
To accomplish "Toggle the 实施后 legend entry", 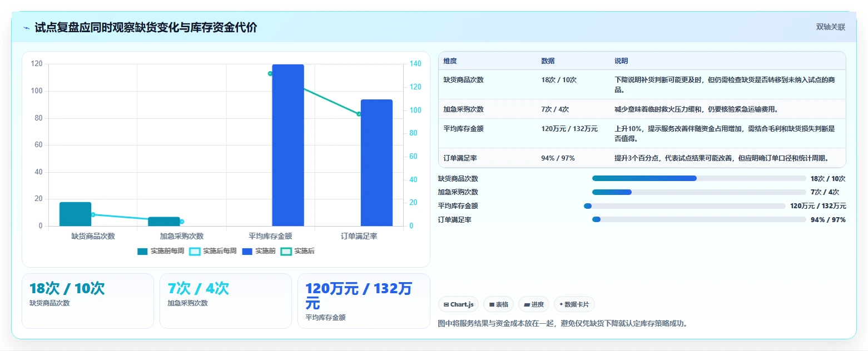I will 297,252.
